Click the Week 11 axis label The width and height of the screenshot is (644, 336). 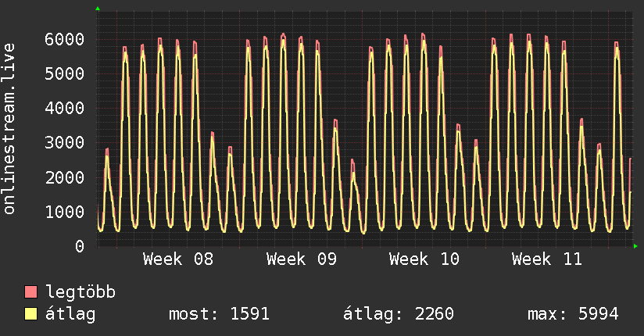546,259
